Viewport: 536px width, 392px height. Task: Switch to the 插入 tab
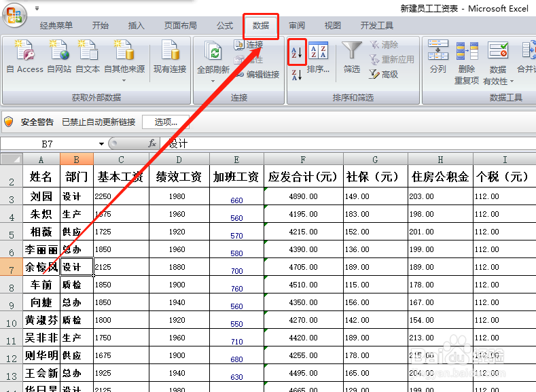point(136,26)
